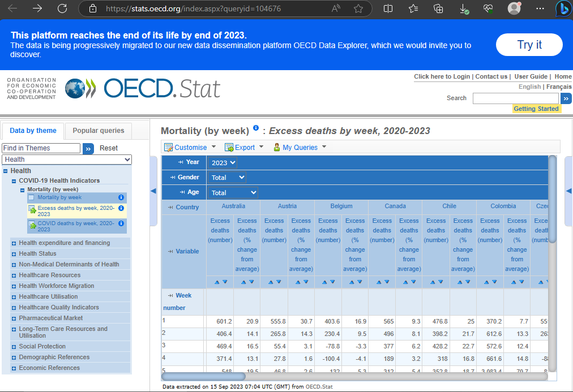Image resolution: width=573 pixels, height=392 pixels.
Task: Open the Customise menu
Action: (190, 148)
